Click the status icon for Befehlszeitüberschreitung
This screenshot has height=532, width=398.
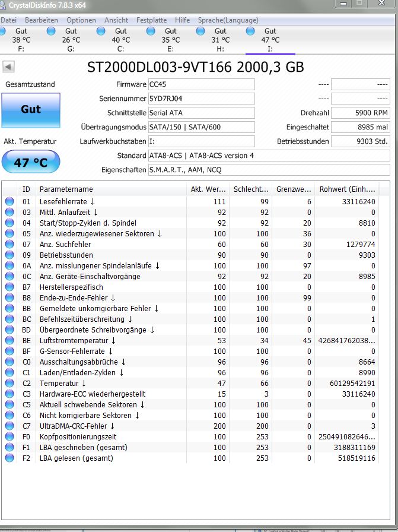coord(9,319)
